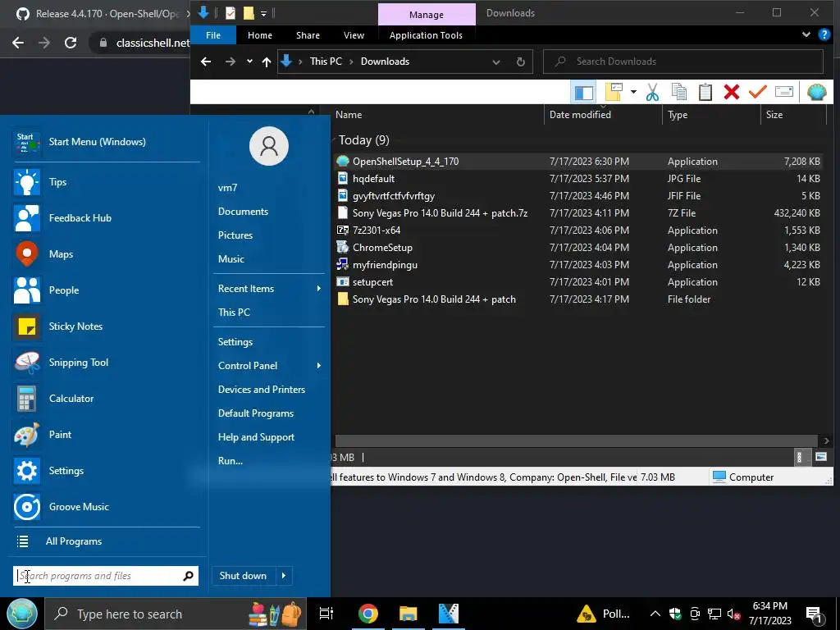The image size is (840, 630).
Task: Switch to the View ribbon tab
Action: pyautogui.click(x=354, y=35)
